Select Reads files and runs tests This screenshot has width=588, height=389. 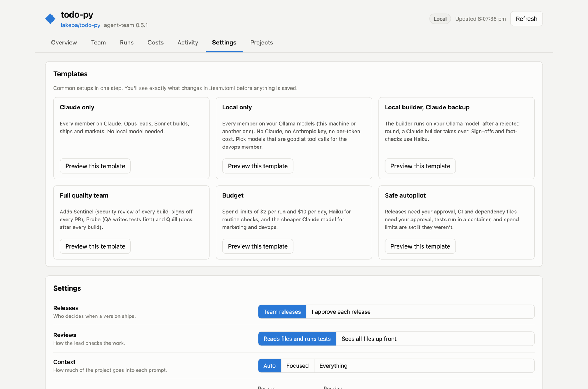pos(297,339)
